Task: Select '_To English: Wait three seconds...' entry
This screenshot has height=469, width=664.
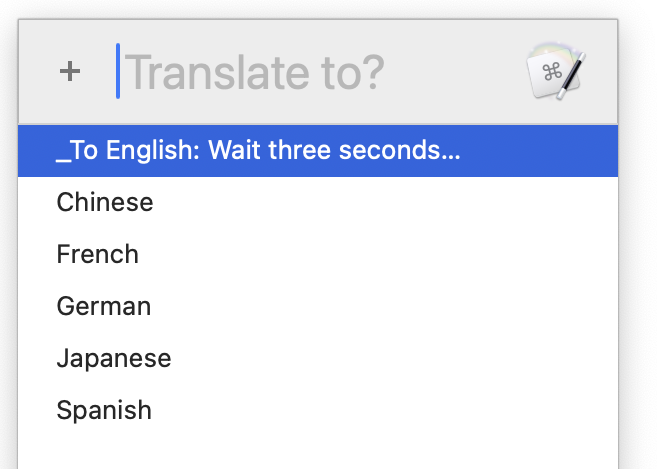Action: 259,150
